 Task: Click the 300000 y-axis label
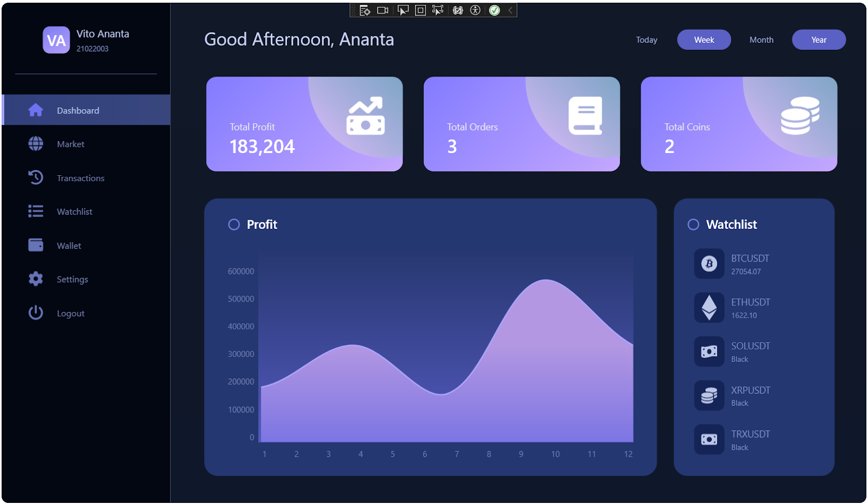pos(241,354)
